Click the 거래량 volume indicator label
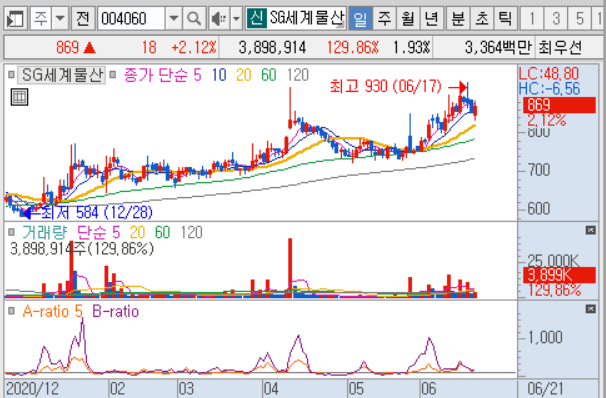606x398 pixels. pos(44,232)
